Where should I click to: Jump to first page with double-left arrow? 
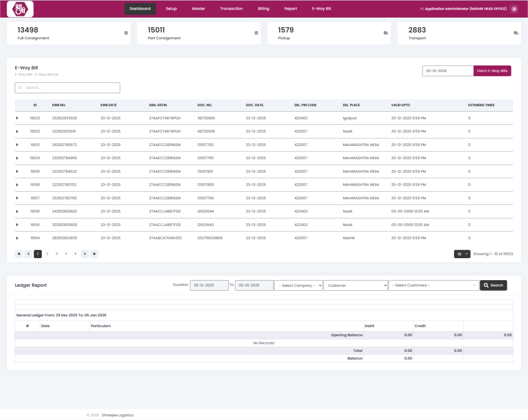pyautogui.click(x=19, y=254)
